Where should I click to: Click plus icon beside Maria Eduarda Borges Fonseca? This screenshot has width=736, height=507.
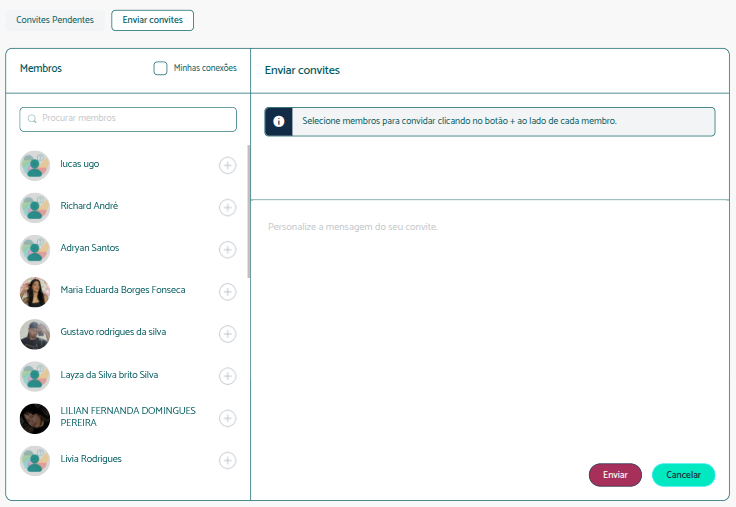tap(227, 292)
